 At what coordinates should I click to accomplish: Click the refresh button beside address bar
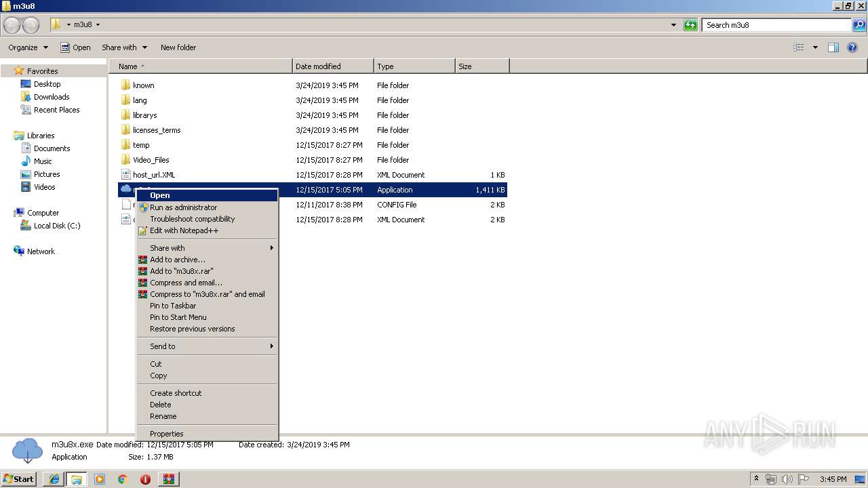pyautogui.click(x=690, y=25)
